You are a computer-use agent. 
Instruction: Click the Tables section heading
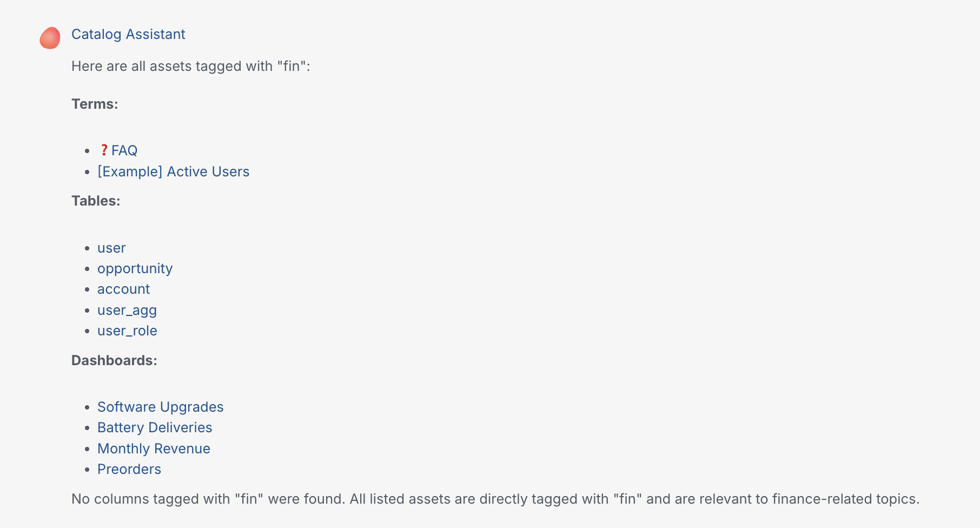95,200
